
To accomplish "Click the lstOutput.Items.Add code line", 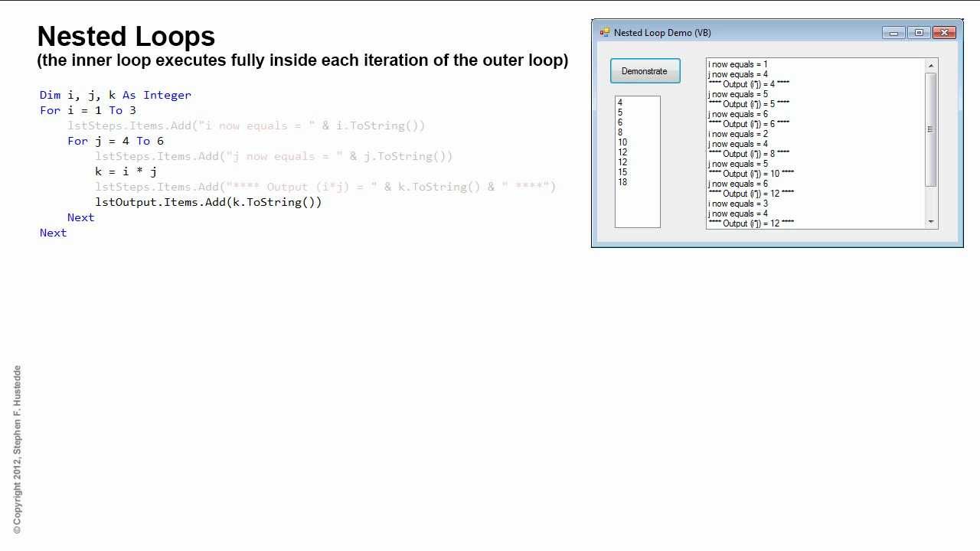I will tap(208, 202).
